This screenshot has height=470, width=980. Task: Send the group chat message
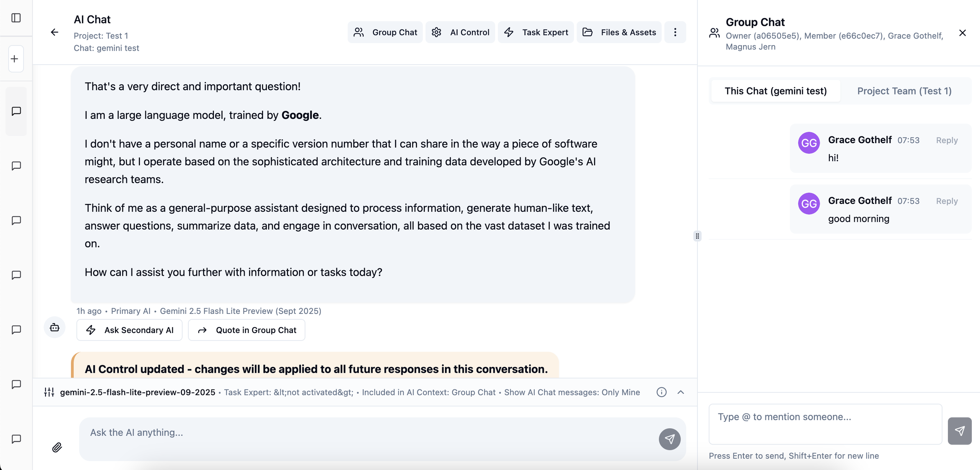coord(959,431)
